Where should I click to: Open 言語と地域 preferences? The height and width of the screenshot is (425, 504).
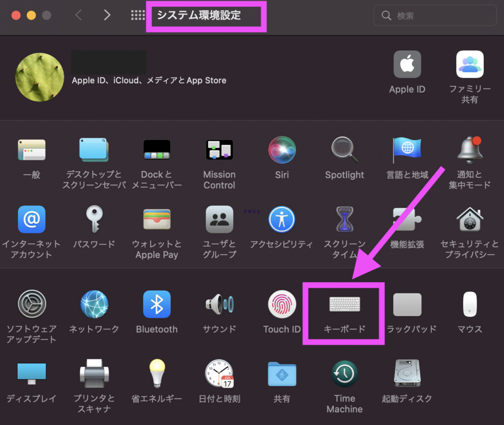click(407, 150)
